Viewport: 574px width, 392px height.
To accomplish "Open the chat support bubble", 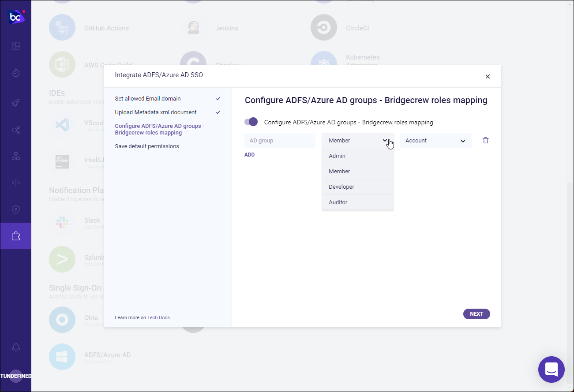I will click(551, 370).
